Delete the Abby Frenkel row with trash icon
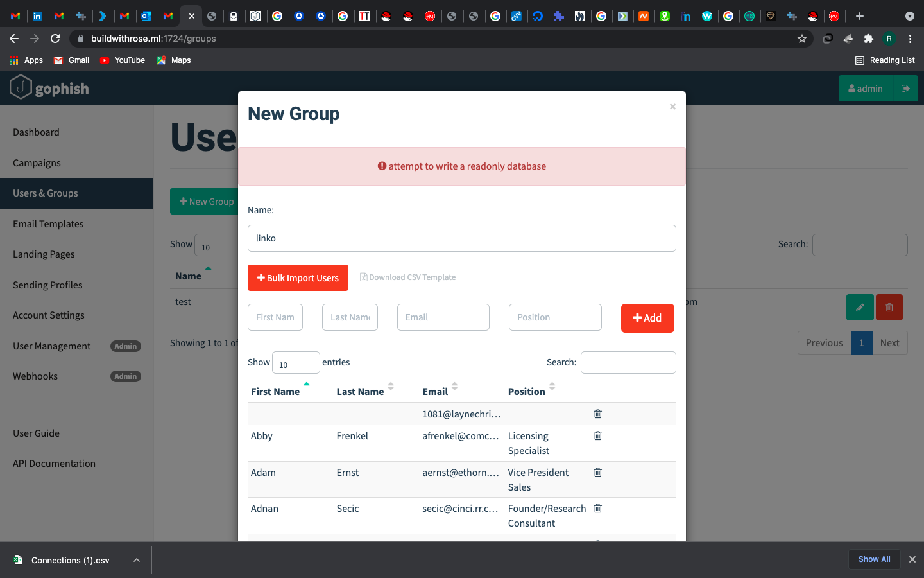 [597, 436]
